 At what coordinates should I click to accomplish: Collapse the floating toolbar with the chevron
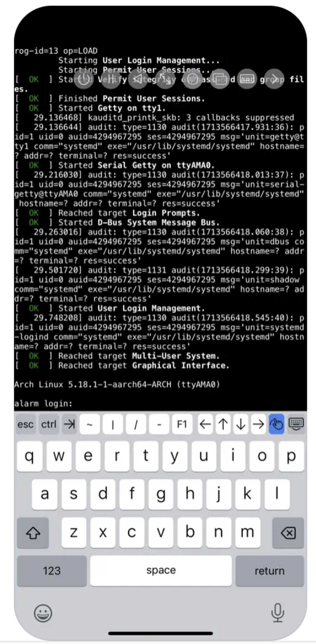274,79
